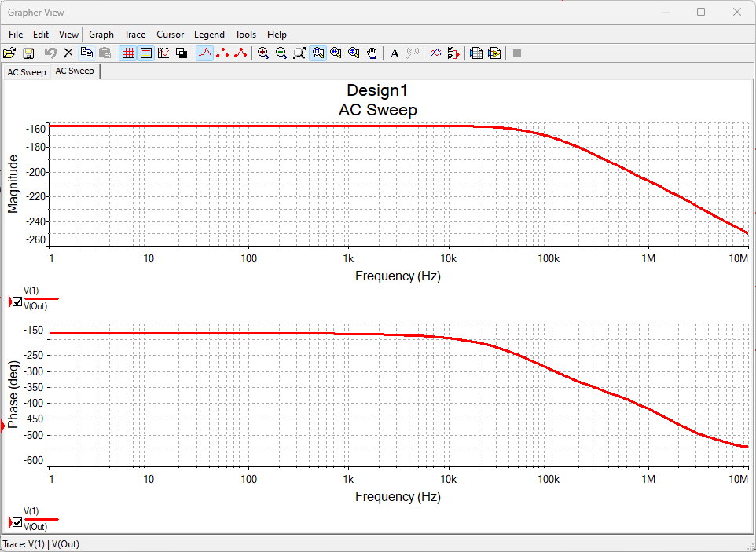Viewport: 756px width, 552px height.
Task: Disable the V(Out) trace on the phase plot
Action: (17, 522)
